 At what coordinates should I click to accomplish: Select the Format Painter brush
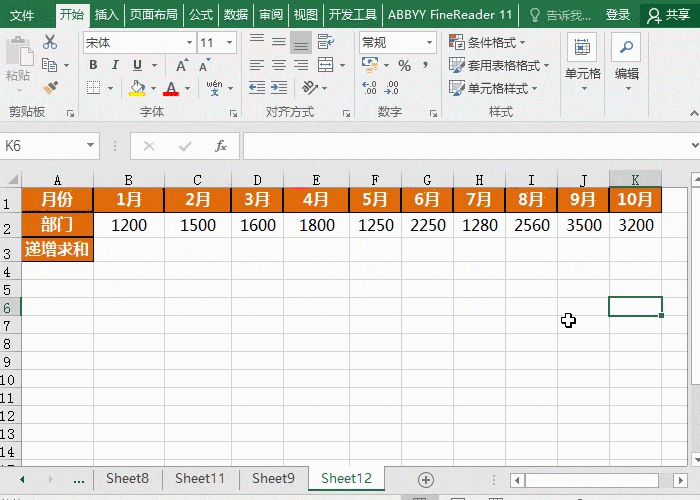(x=50, y=87)
